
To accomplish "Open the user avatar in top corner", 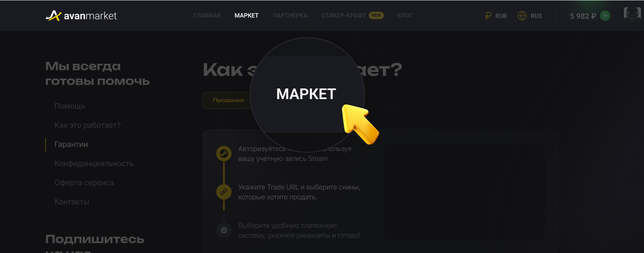I will pyautogui.click(x=632, y=15).
